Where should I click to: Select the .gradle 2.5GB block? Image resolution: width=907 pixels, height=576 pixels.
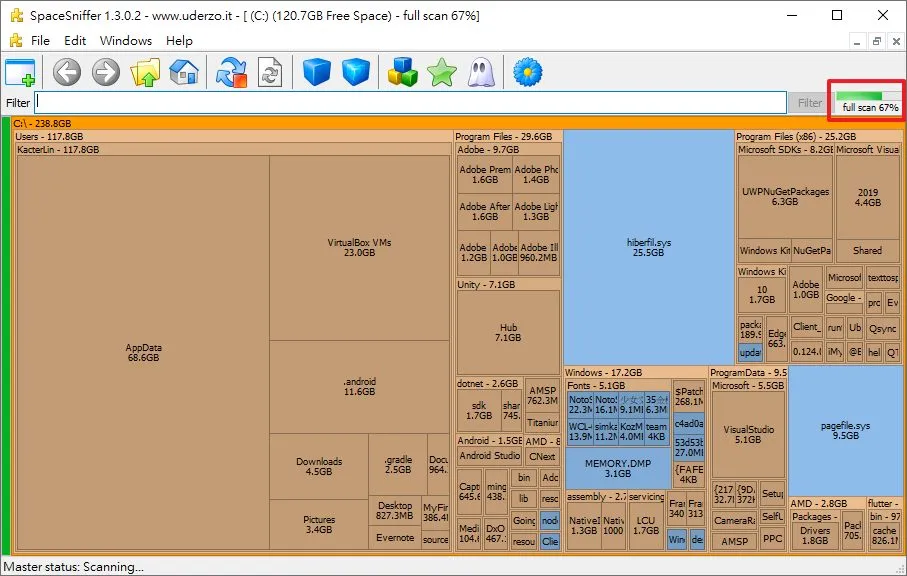(398, 464)
